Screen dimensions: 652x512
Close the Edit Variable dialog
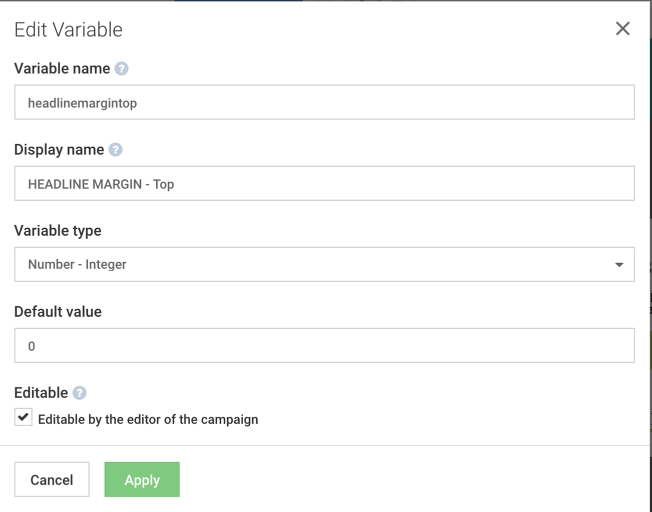[622, 29]
